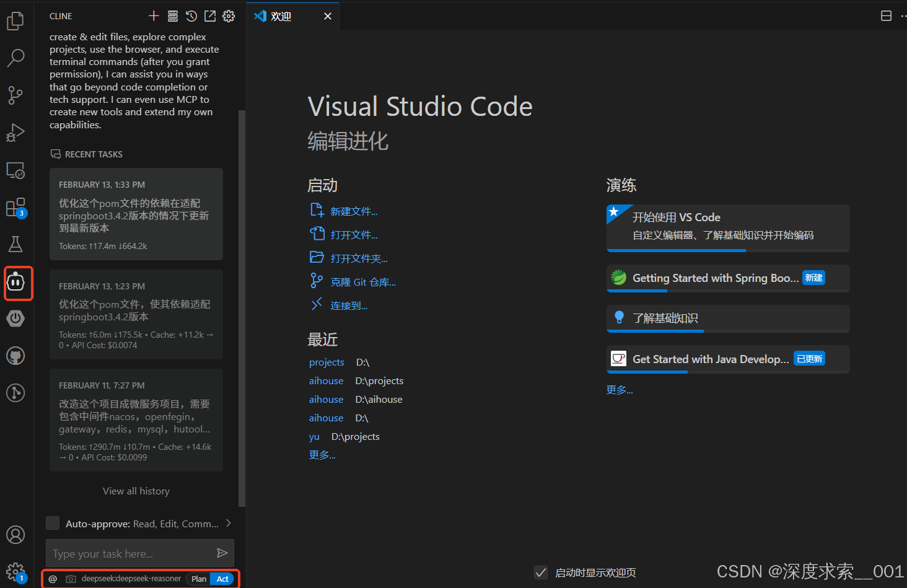The image size is (907, 588).
Task: Open February 13 1:23 PM recent task
Action: (136, 315)
